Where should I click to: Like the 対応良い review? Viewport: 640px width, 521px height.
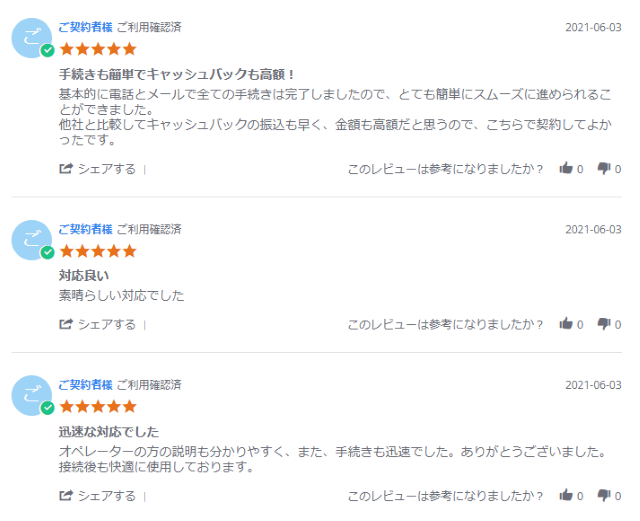point(566,324)
